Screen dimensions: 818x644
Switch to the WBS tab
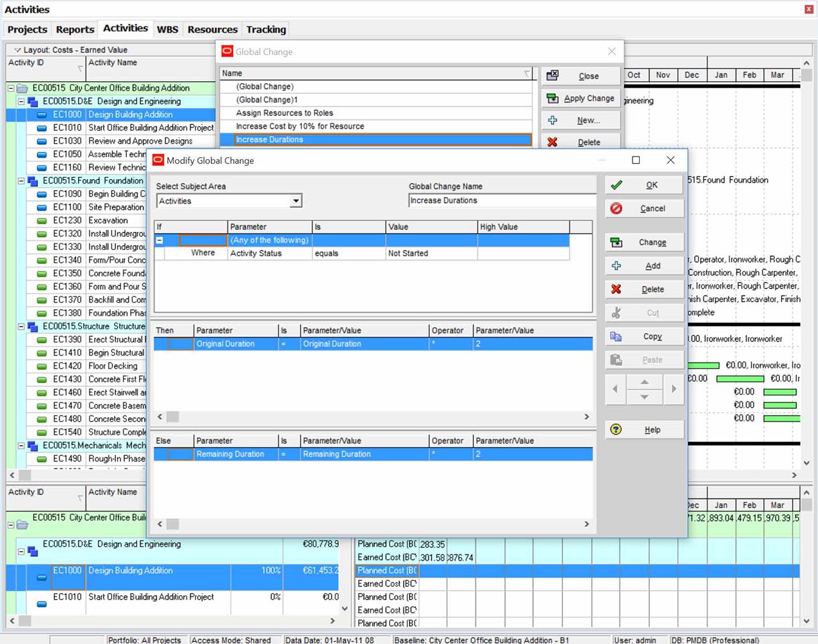coord(167,30)
